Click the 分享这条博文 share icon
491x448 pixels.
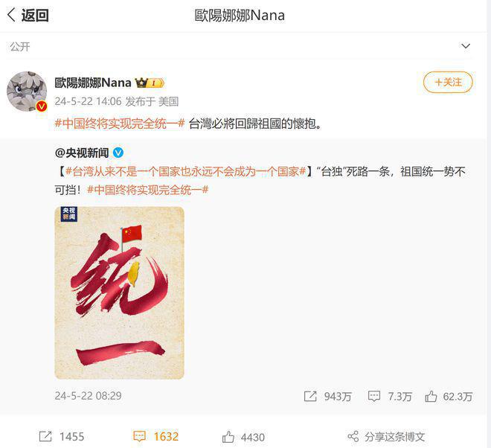353,436
